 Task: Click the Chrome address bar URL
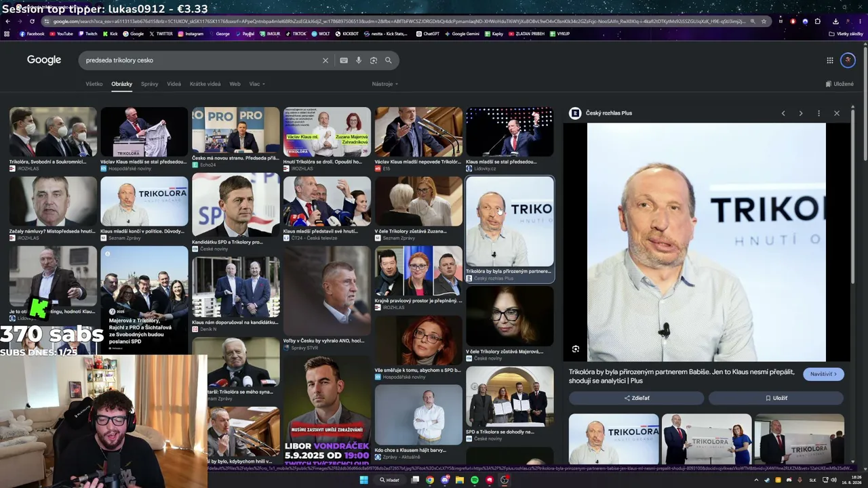pos(399,21)
